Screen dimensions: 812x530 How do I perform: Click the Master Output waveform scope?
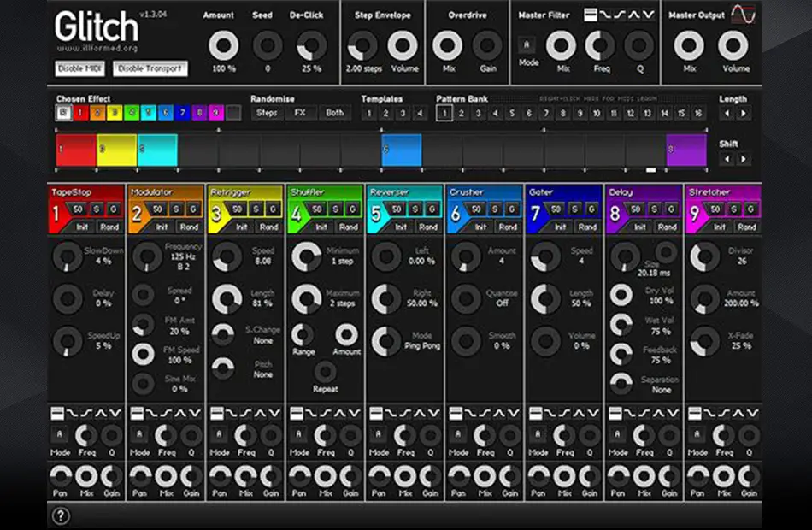pos(743,15)
